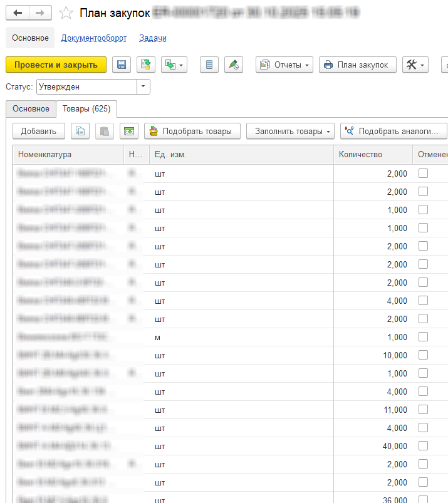Click the Провести и закрыть button
The width and height of the screenshot is (448, 503).
(x=56, y=65)
